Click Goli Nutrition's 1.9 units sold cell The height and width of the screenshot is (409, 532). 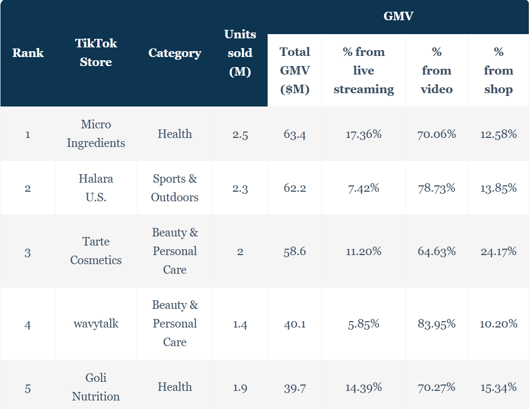tap(240, 387)
